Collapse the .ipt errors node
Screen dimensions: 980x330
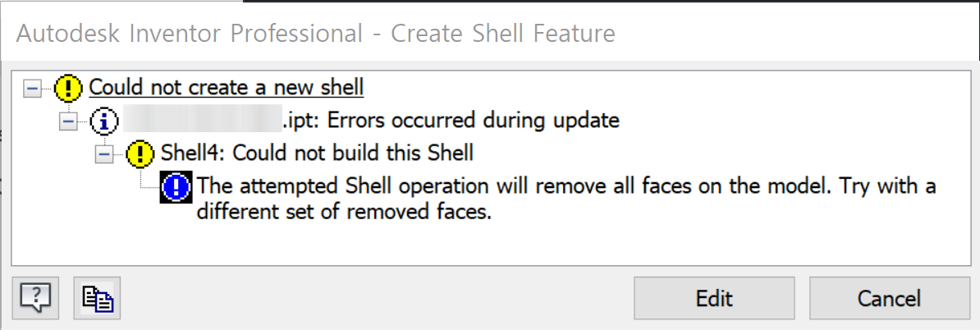68,121
